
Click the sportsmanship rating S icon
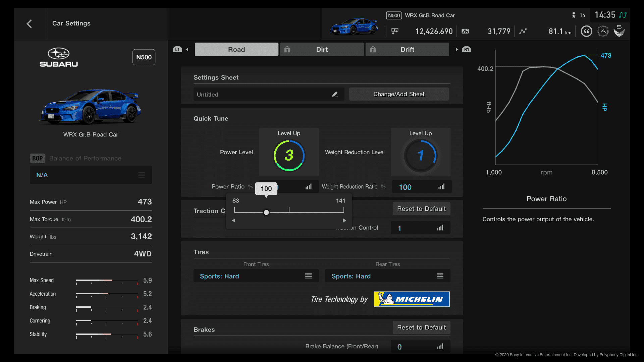tap(619, 31)
